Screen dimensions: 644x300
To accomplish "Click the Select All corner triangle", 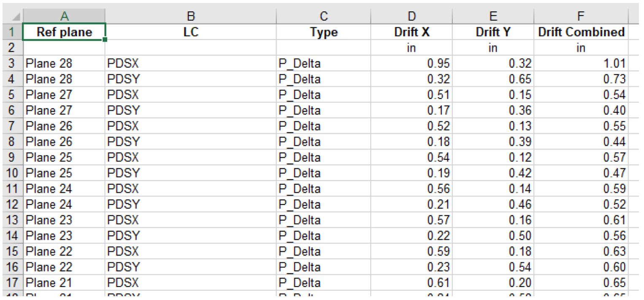I will (x=15, y=16).
